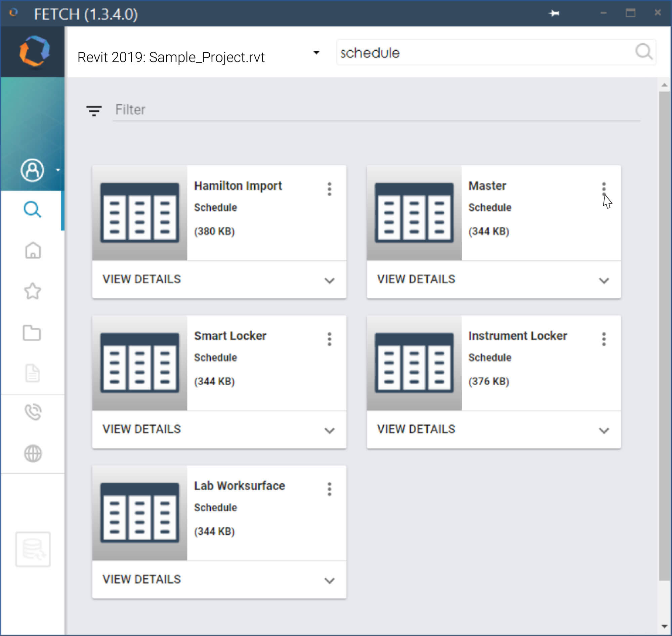Click VIEW DETAILS under Master
This screenshot has height=636, width=672.
click(416, 279)
